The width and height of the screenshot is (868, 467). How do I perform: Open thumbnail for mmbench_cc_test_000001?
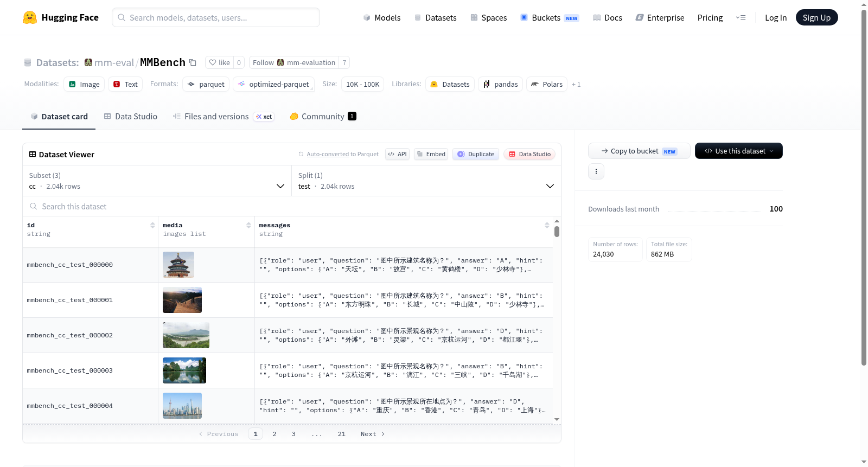(x=182, y=300)
